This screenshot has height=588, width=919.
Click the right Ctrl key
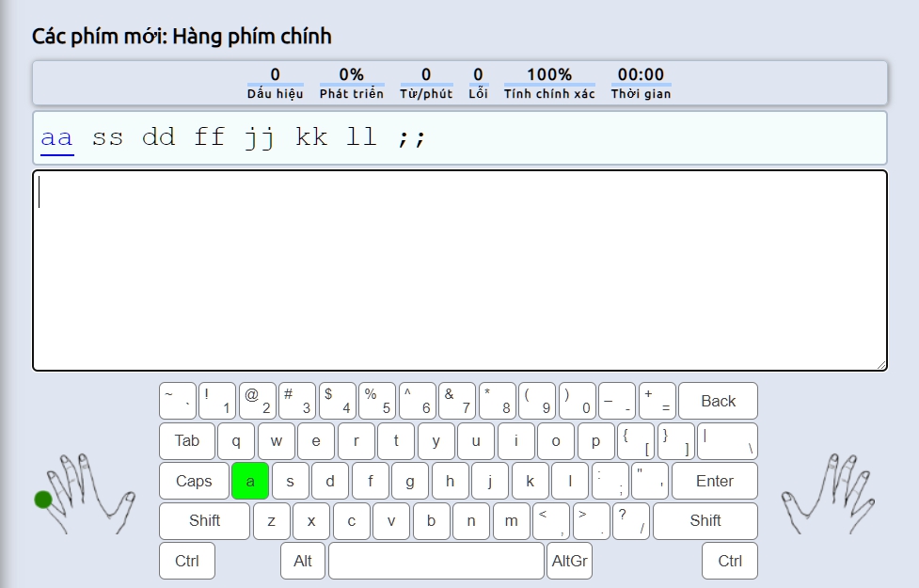point(730,561)
